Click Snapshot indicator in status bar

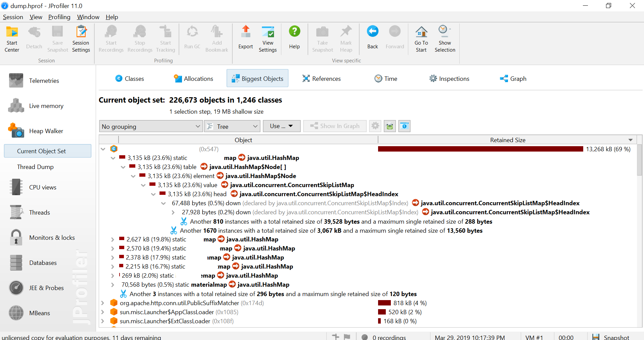click(x=611, y=337)
